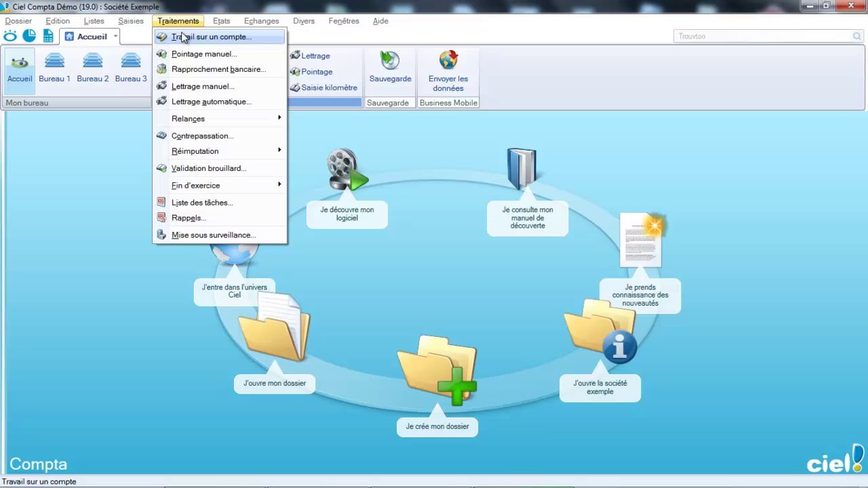
Task: Open the Echanges menu
Action: coord(261,21)
